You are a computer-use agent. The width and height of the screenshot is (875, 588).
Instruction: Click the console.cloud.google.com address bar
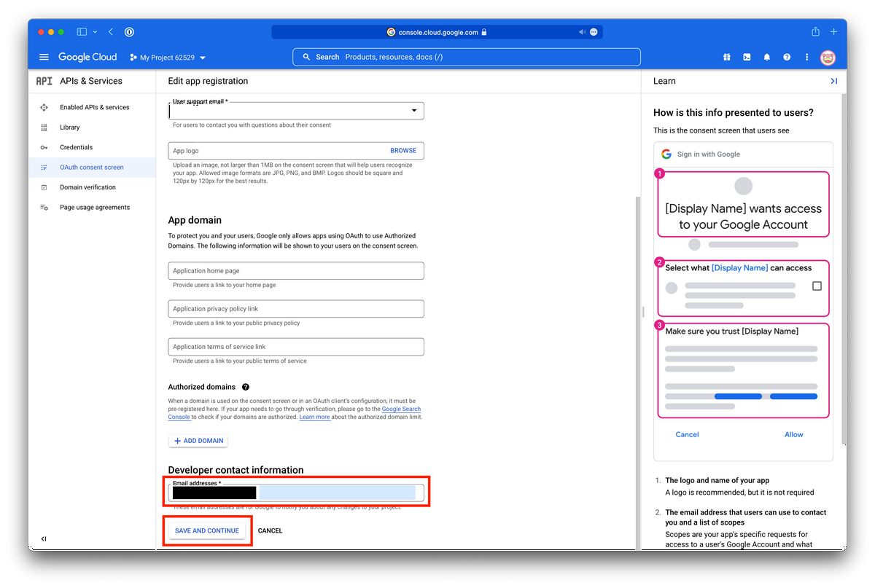[x=437, y=32]
